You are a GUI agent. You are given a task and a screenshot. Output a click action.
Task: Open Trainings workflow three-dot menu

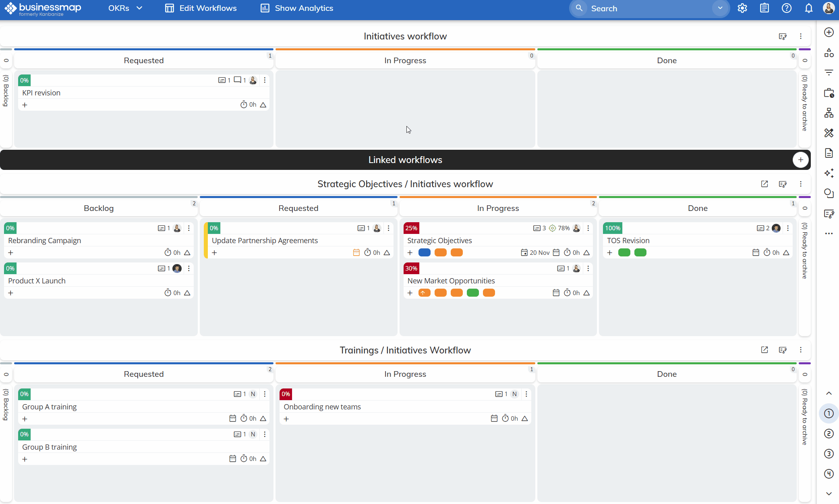click(x=801, y=350)
